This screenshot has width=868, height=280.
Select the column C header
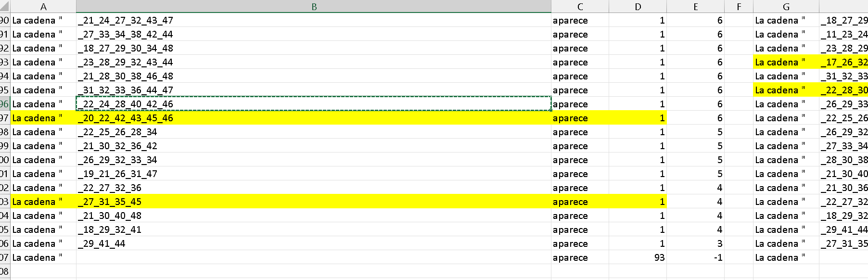(580, 7)
